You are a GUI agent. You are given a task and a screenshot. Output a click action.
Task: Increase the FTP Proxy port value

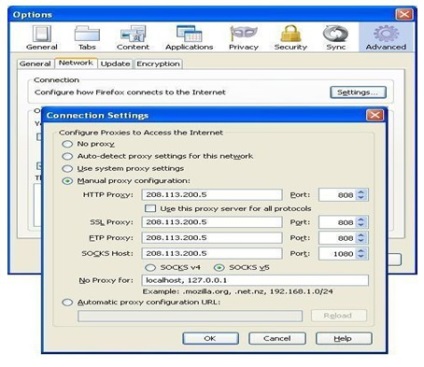click(361, 235)
